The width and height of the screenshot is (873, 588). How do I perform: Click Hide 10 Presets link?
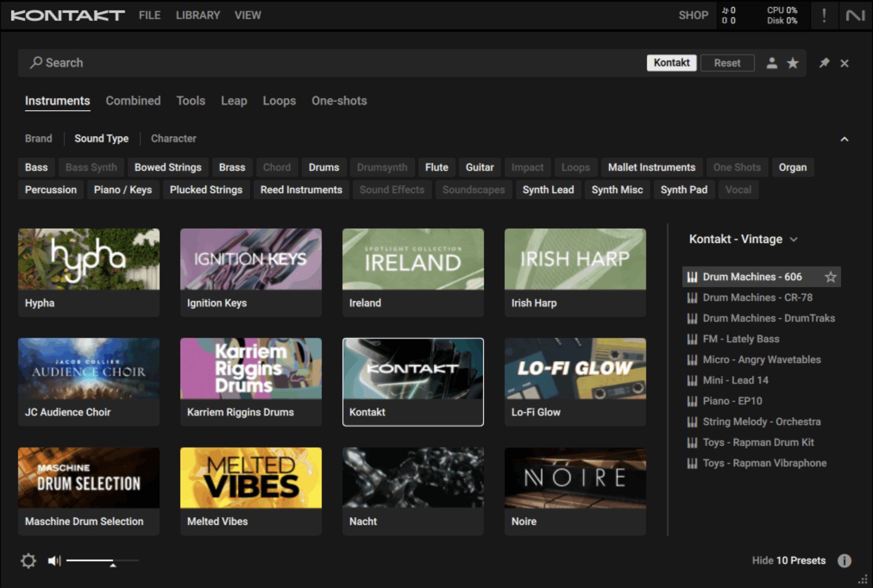click(x=788, y=560)
